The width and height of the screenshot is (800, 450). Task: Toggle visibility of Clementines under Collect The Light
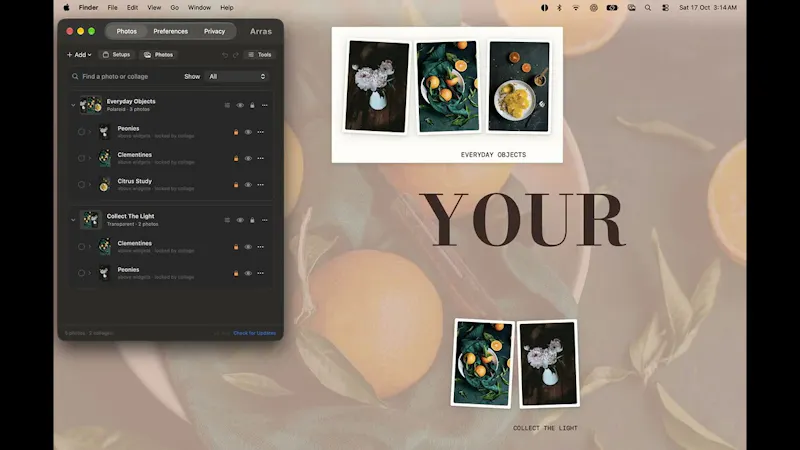[248, 247]
